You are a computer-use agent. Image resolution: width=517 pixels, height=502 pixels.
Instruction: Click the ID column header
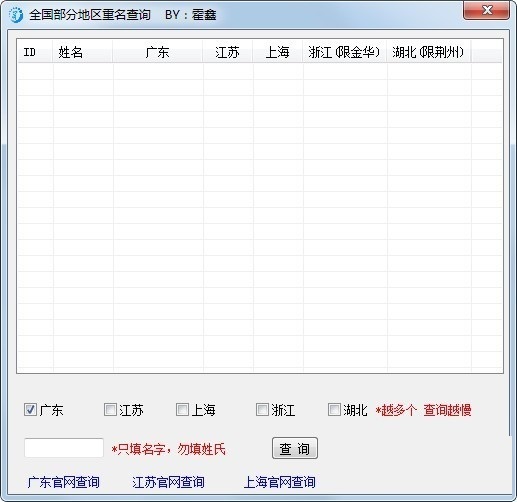[35, 52]
